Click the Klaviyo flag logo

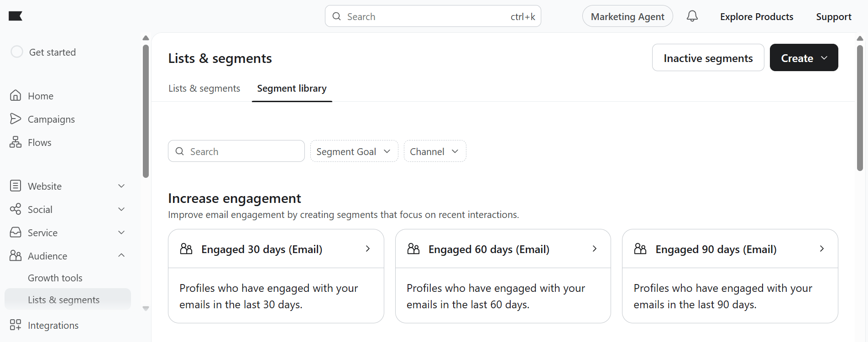(16, 16)
